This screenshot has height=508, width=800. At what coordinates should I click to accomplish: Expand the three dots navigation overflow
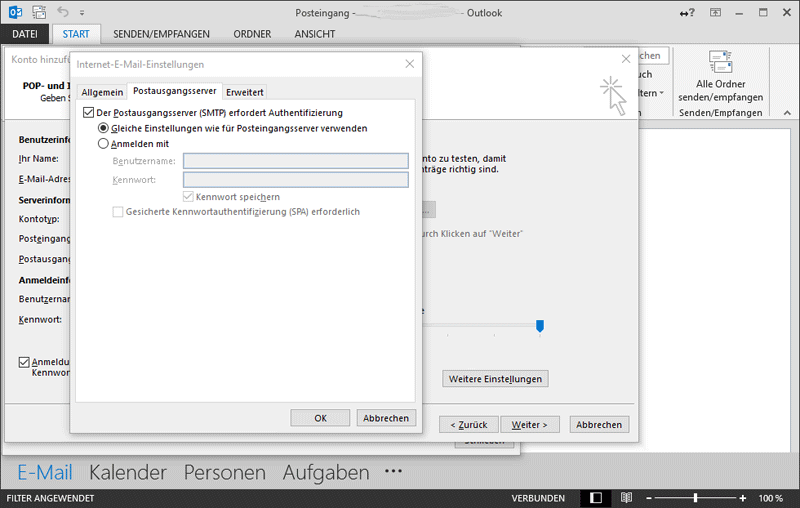[392, 472]
